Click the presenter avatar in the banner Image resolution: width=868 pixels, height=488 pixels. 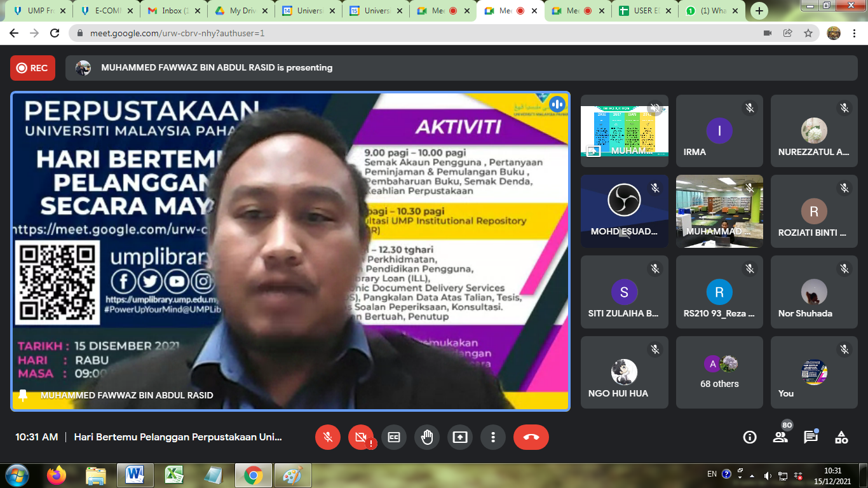pyautogui.click(x=83, y=68)
